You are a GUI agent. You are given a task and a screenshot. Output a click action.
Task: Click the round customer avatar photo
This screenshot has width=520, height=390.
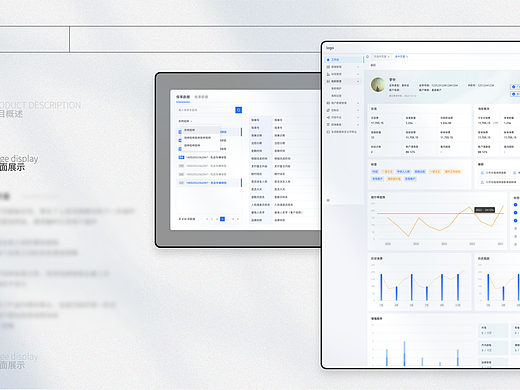(378, 85)
